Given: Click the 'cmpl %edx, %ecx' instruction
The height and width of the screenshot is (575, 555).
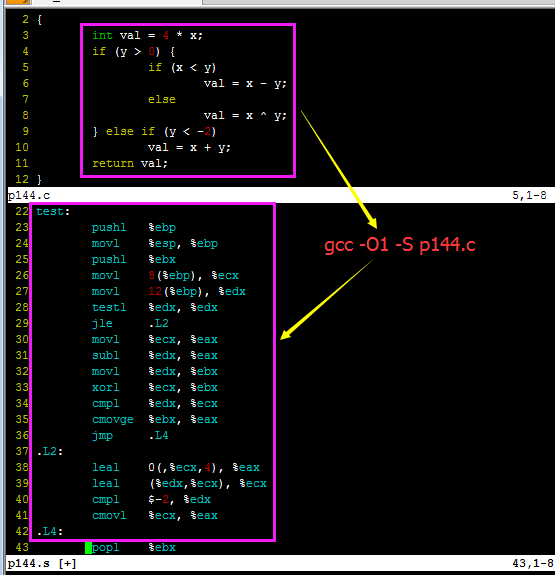Looking at the screenshot, I should coord(154,403).
